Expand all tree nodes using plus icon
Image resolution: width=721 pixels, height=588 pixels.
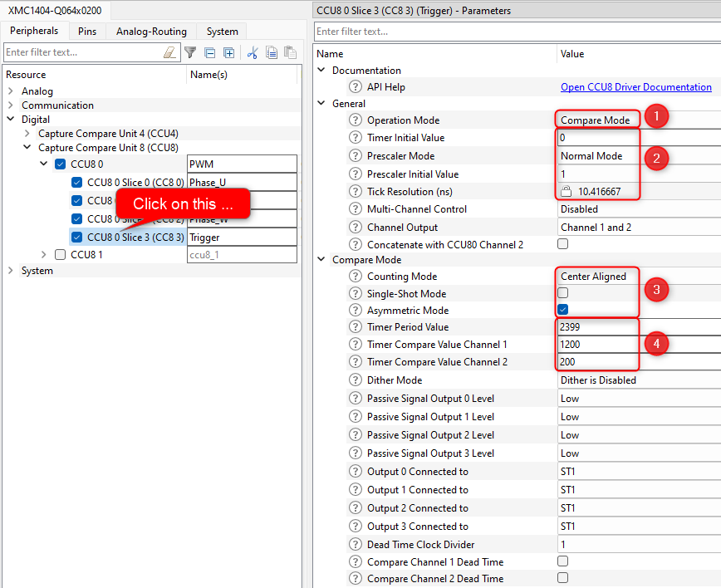(x=228, y=52)
